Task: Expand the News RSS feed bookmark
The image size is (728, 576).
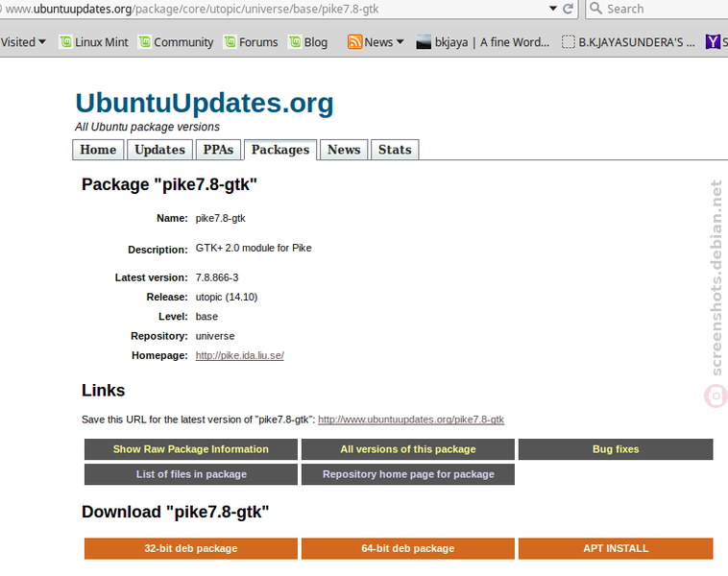Action: click(x=376, y=42)
